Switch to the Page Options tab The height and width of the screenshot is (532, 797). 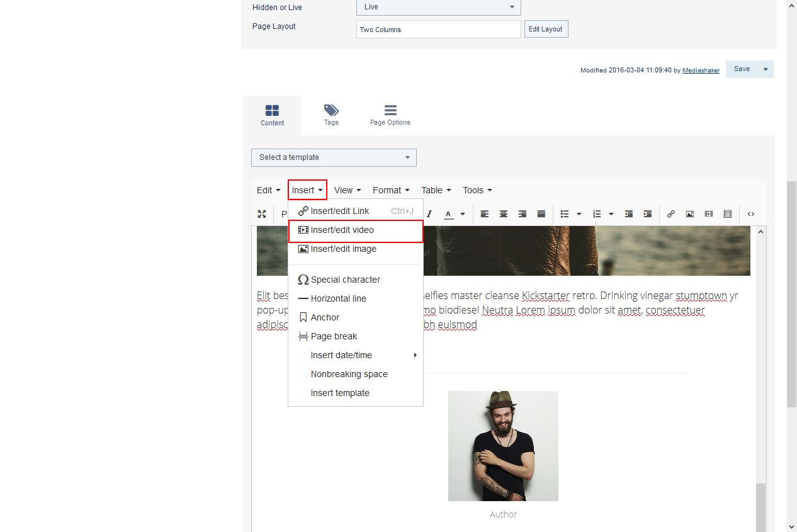(x=390, y=115)
